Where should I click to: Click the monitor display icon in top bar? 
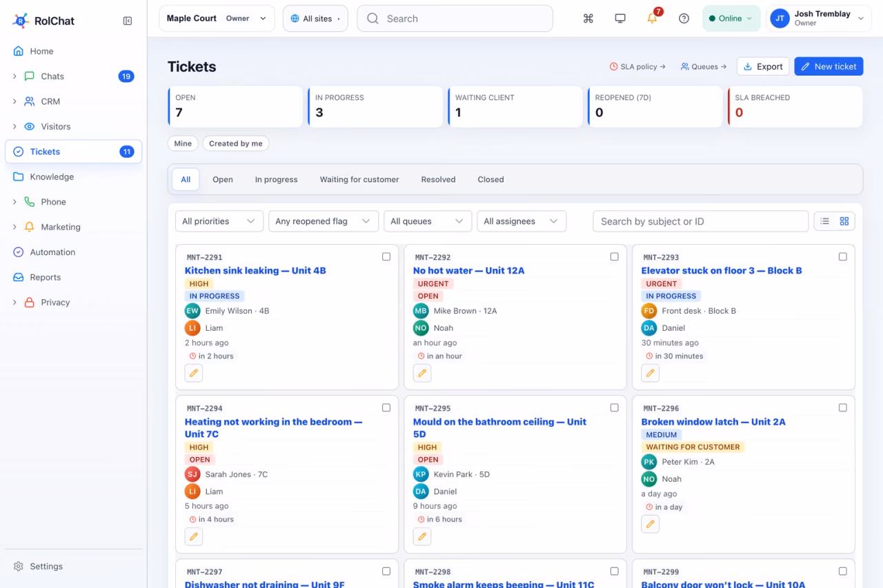click(x=620, y=19)
